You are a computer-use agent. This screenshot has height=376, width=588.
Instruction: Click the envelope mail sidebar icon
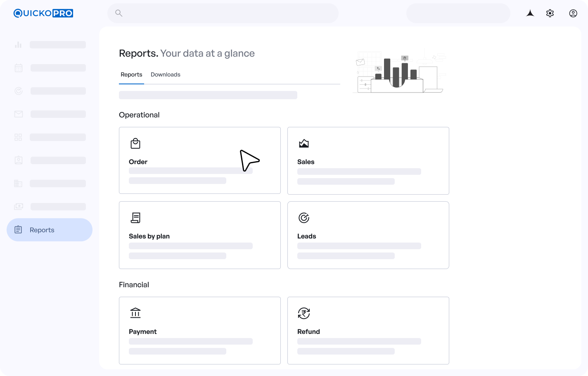[19, 114]
